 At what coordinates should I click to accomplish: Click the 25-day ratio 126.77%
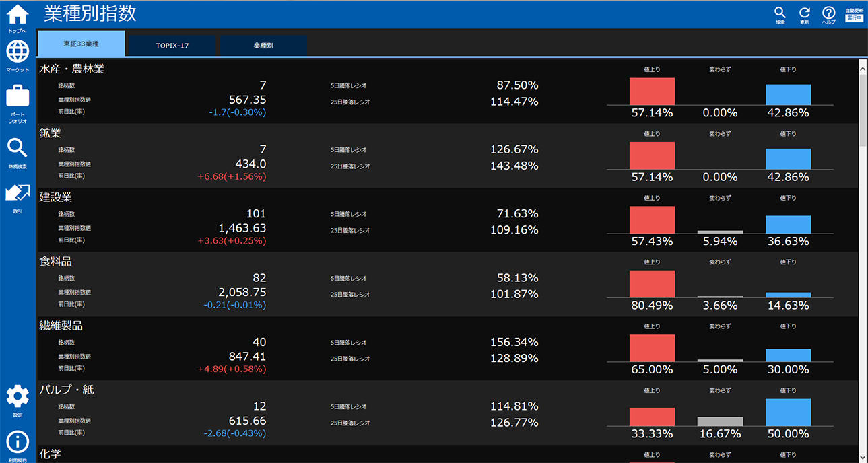pos(514,423)
